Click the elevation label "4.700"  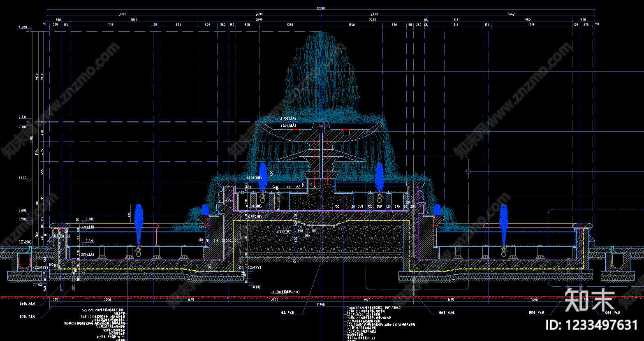[x=22, y=28]
